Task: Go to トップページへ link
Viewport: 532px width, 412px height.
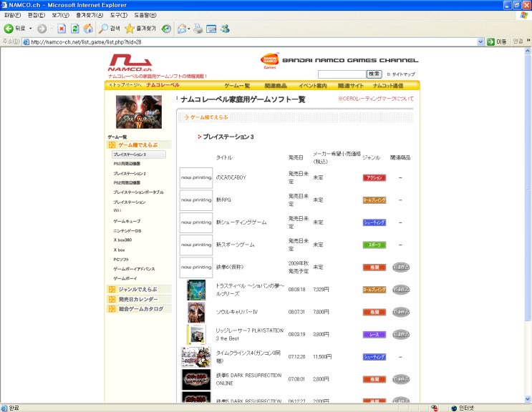Action: [125, 84]
